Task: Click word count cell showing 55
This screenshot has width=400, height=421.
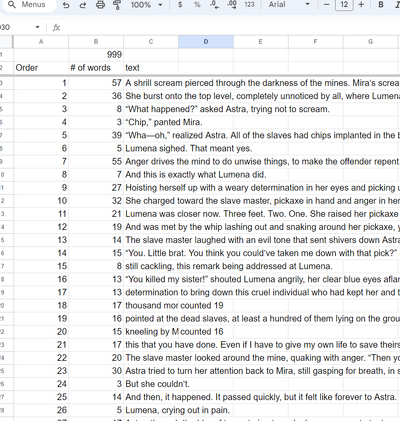Action: pos(96,161)
